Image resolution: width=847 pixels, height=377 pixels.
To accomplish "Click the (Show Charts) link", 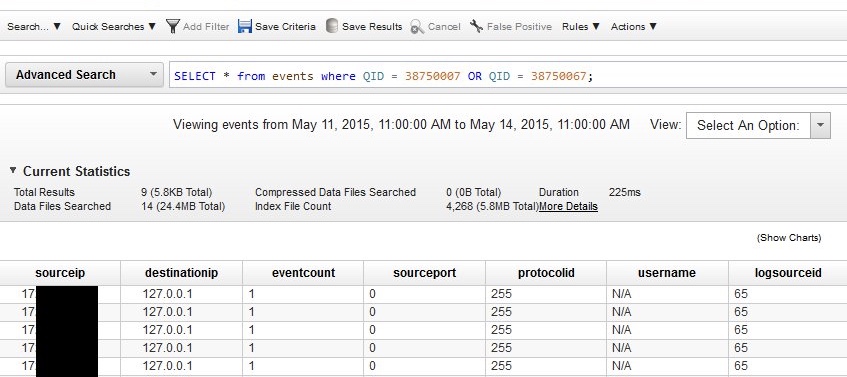I will [x=789, y=238].
